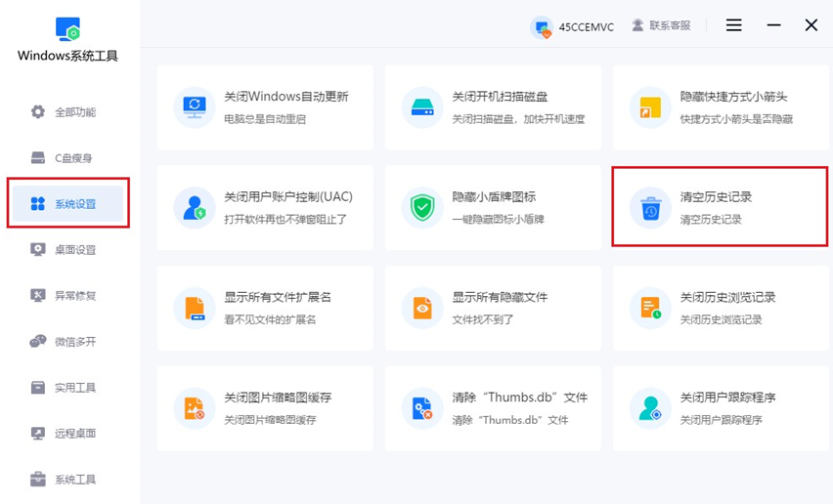The height and width of the screenshot is (504, 833).
Task: Open the 关闭Windows自动更新 title text
Action: point(286,97)
